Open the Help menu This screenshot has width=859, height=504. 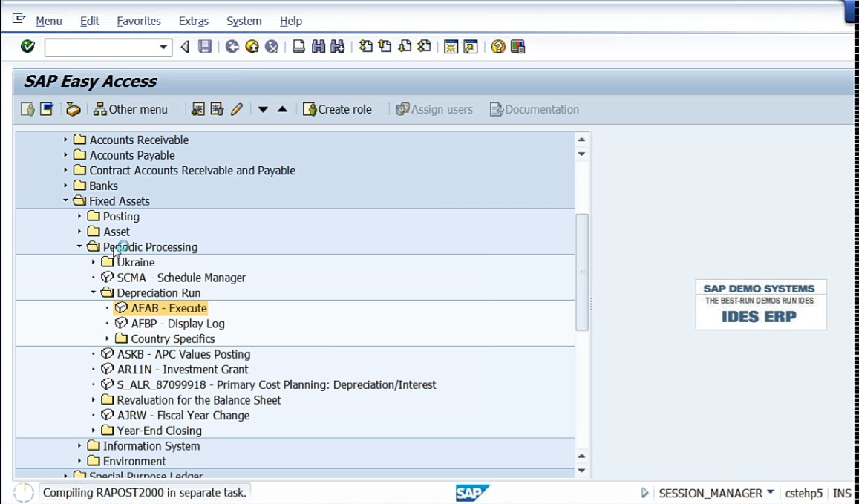[x=291, y=21]
